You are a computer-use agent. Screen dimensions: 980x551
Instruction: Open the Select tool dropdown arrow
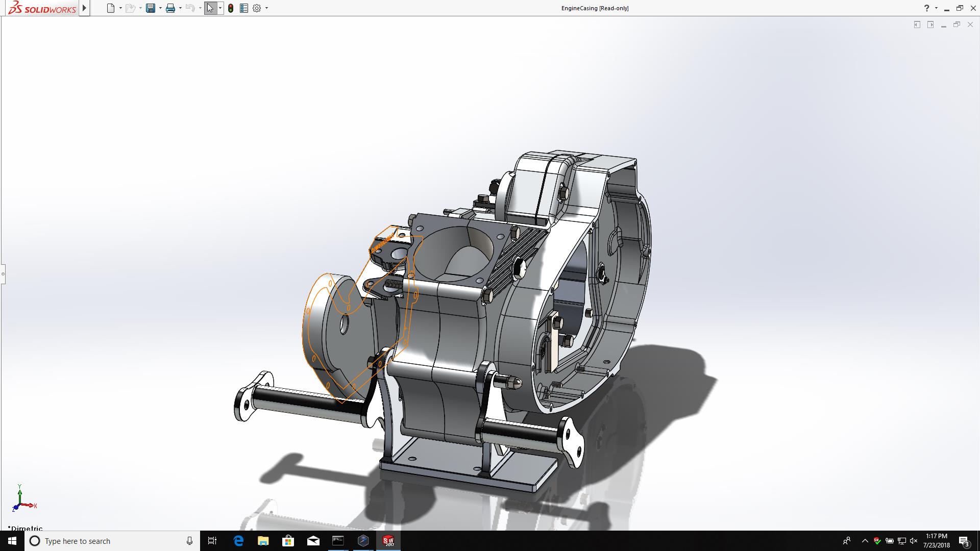pos(220,8)
